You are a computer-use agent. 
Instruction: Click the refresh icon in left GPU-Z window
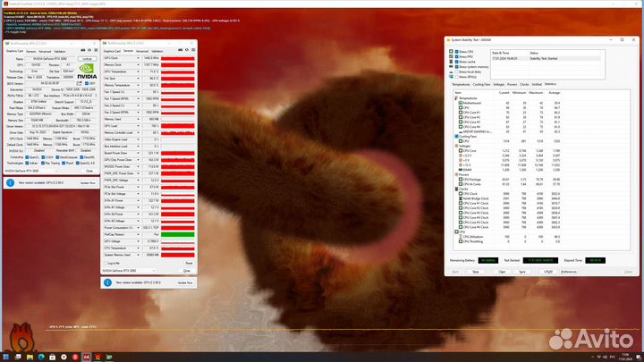click(x=89, y=50)
